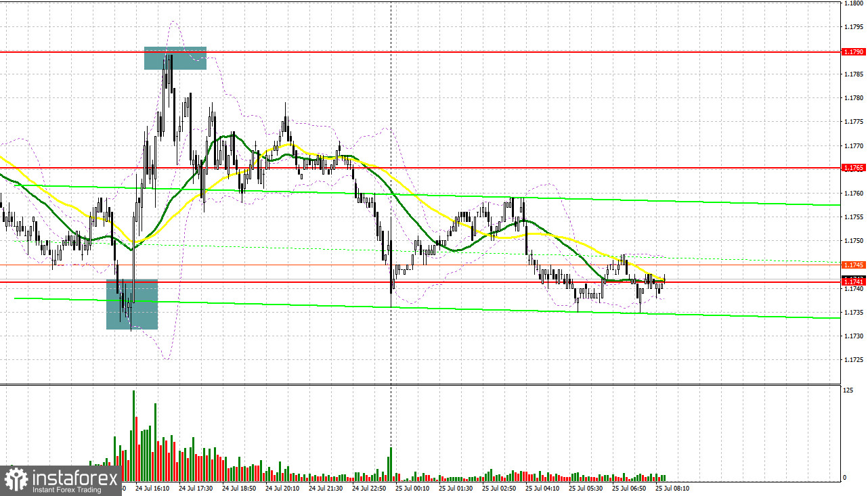The width and height of the screenshot is (868, 496).
Task: Click the 1.1725 value on price axis
Action: 853,360
